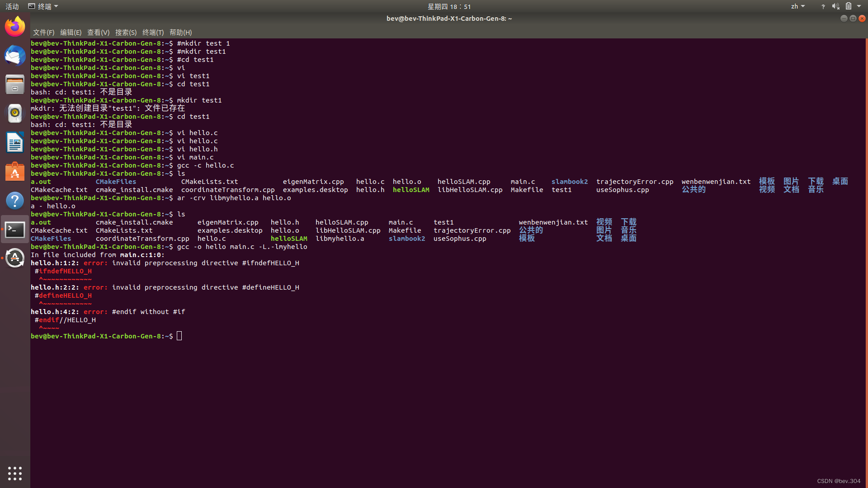Maximize the terminal window
This screenshot has height=488, width=868.
853,19
